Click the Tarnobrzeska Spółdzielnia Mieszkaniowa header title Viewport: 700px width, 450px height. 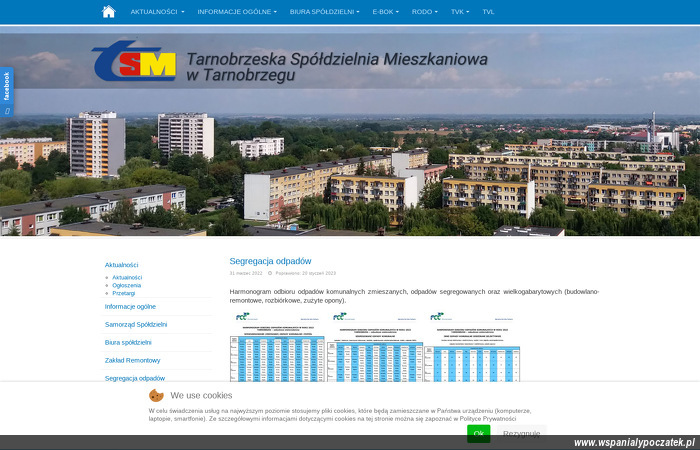pyautogui.click(x=337, y=67)
